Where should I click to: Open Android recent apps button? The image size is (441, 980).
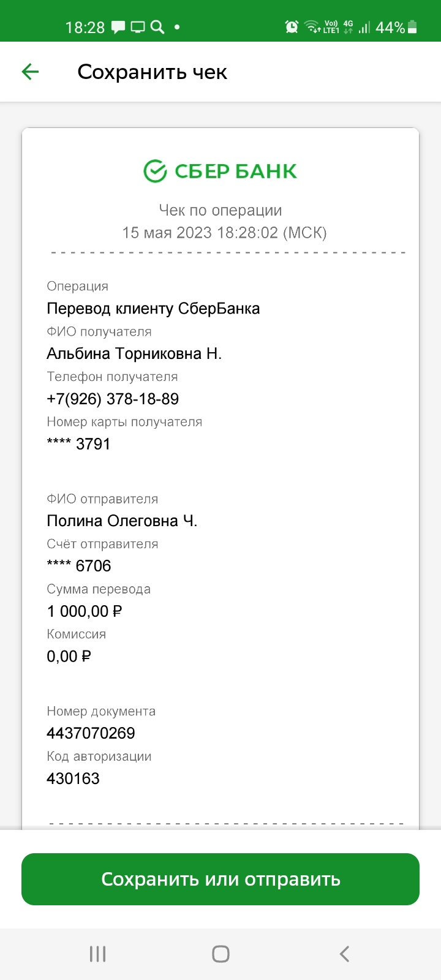tap(97, 954)
